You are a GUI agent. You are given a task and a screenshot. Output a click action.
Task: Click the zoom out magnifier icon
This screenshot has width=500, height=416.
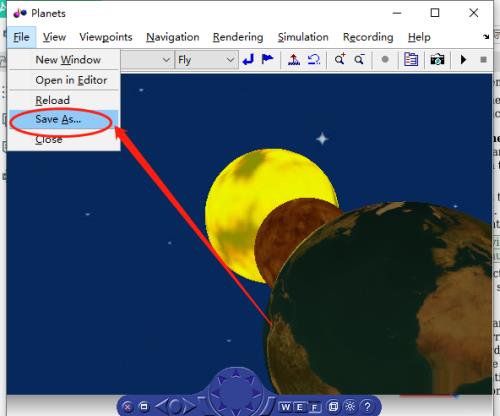(x=360, y=60)
